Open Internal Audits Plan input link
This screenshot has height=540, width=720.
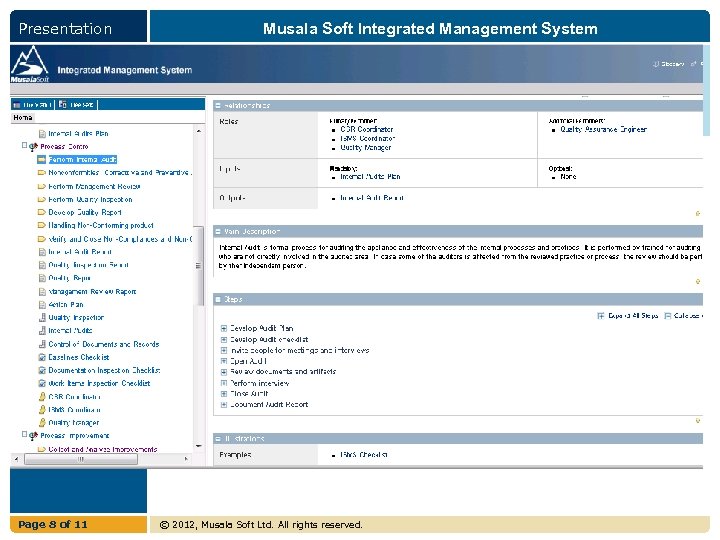[370, 176]
